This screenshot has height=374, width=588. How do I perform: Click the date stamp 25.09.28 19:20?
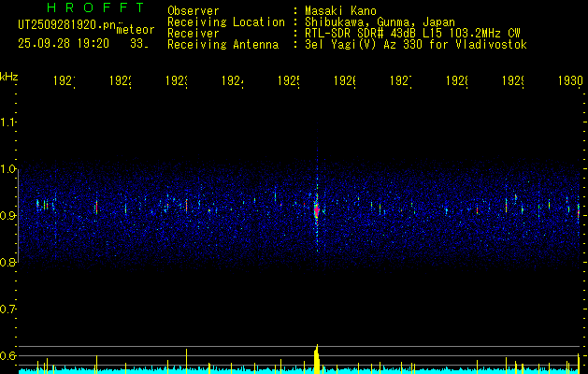pyautogui.click(x=64, y=44)
